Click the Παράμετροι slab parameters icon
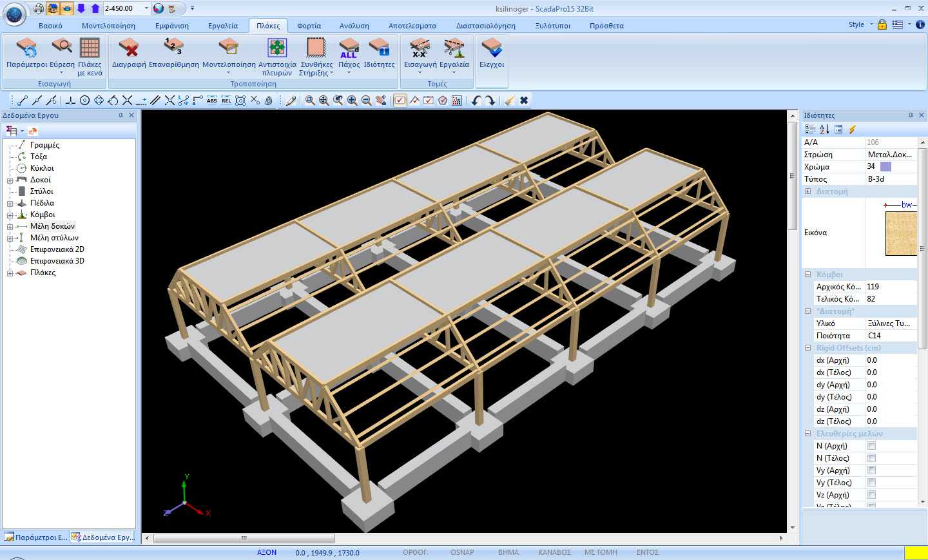The image size is (928, 560). (x=26, y=49)
